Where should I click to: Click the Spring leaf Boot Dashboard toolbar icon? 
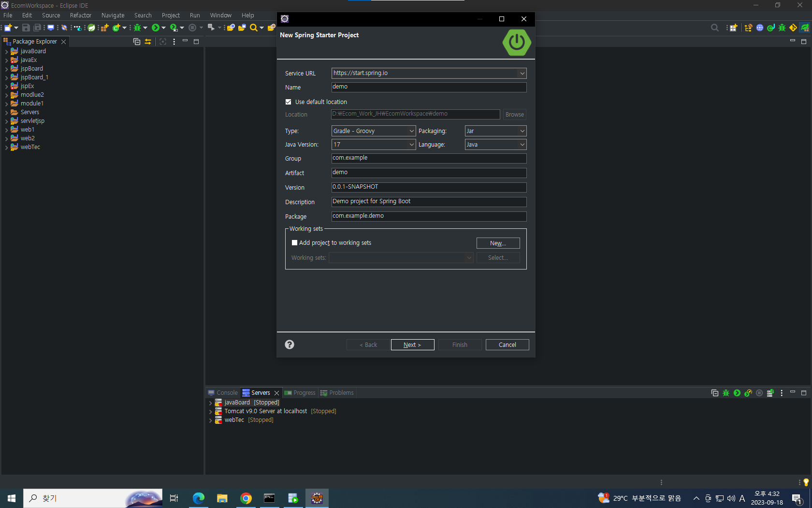pos(91,28)
